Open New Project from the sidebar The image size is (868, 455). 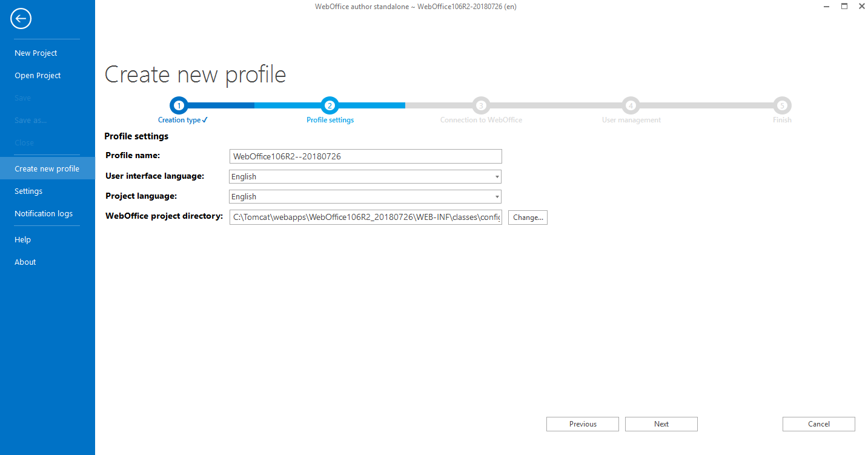pyautogui.click(x=36, y=53)
